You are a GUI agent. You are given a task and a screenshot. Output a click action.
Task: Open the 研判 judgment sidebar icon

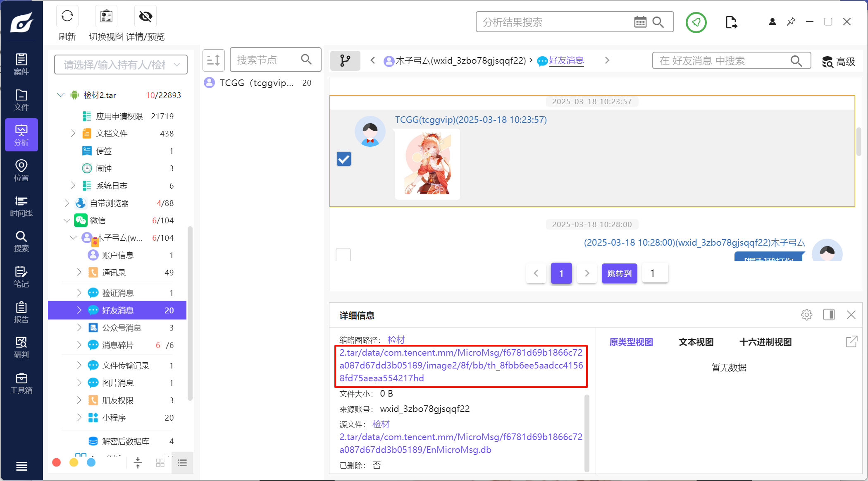click(21, 347)
